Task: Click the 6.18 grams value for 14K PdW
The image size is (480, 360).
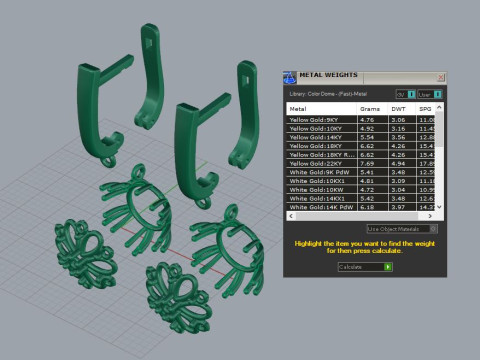Action: [367, 207]
